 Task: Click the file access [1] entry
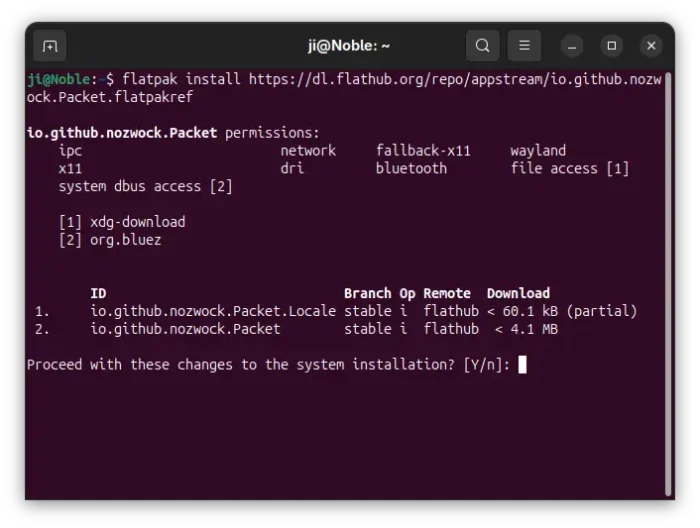(570, 168)
